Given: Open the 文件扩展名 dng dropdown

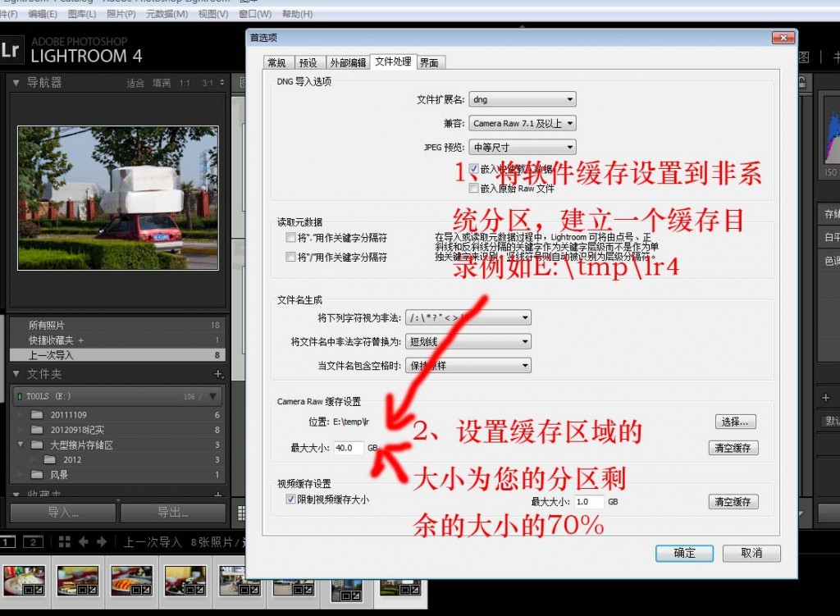Looking at the screenshot, I should pos(523,99).
